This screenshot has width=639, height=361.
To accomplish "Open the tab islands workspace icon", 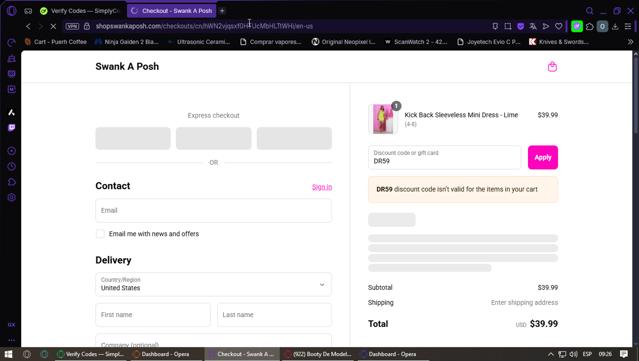I will [x=28, y=11].
